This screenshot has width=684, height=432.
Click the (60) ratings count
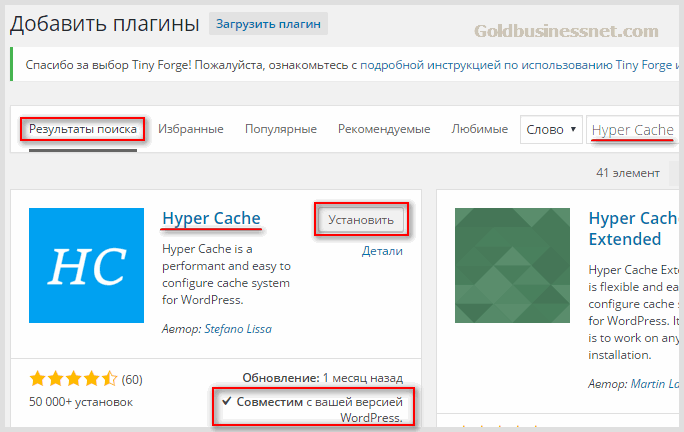132,380
